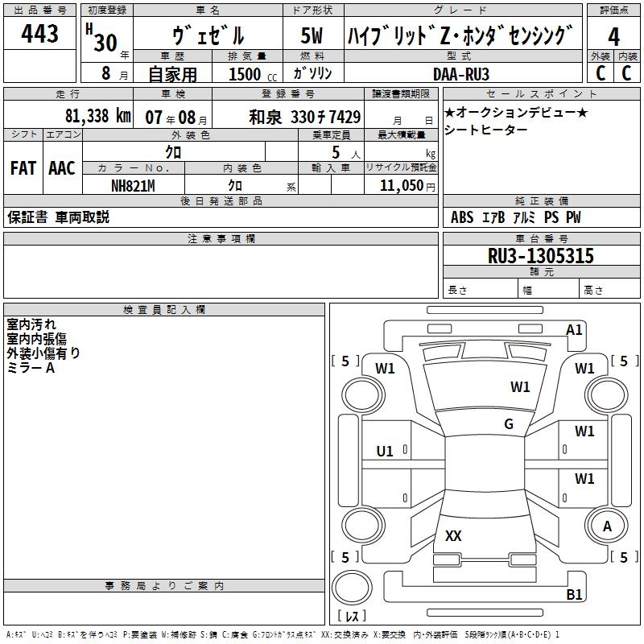Select the seating capacity 5 人

pyautogui.click(x=346, y=152)
